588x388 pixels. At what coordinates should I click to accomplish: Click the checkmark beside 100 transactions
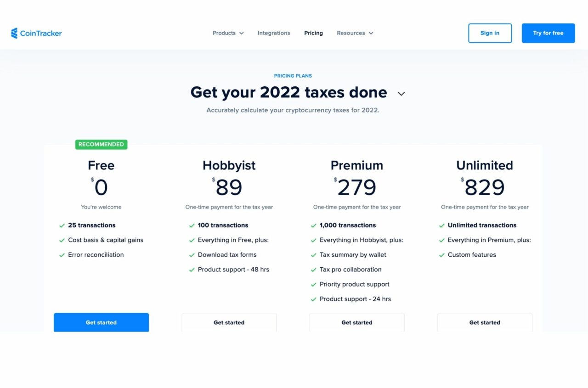click(192, 225)
